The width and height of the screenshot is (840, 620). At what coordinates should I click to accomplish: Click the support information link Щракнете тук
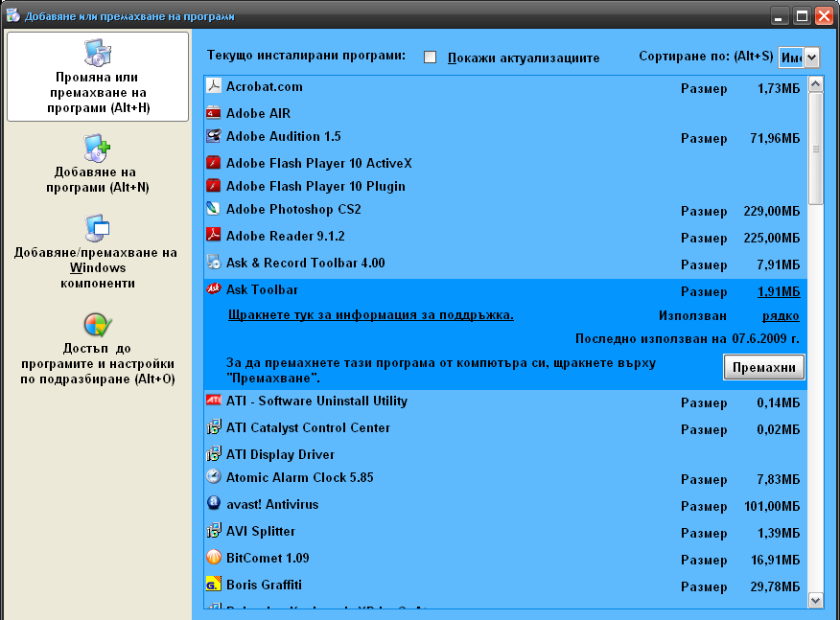(371, 315)
